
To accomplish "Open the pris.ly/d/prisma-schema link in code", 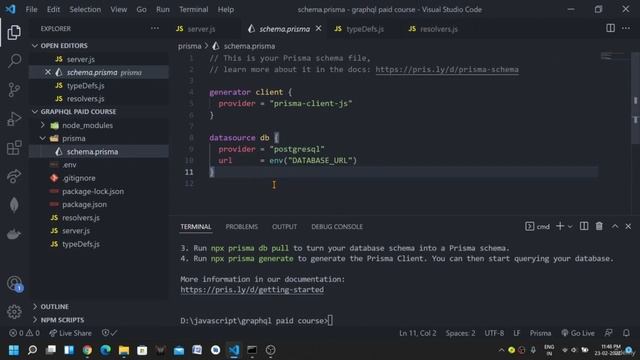I will pyautogui.click(x=447, y=69).
